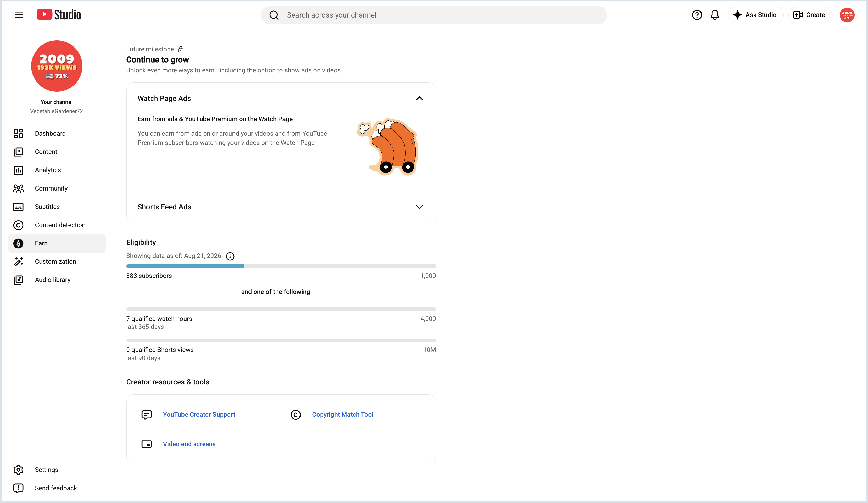Click the Dashboard grid icon
Viewport: 868px width, 503px height.
click(x=18, y=133)
